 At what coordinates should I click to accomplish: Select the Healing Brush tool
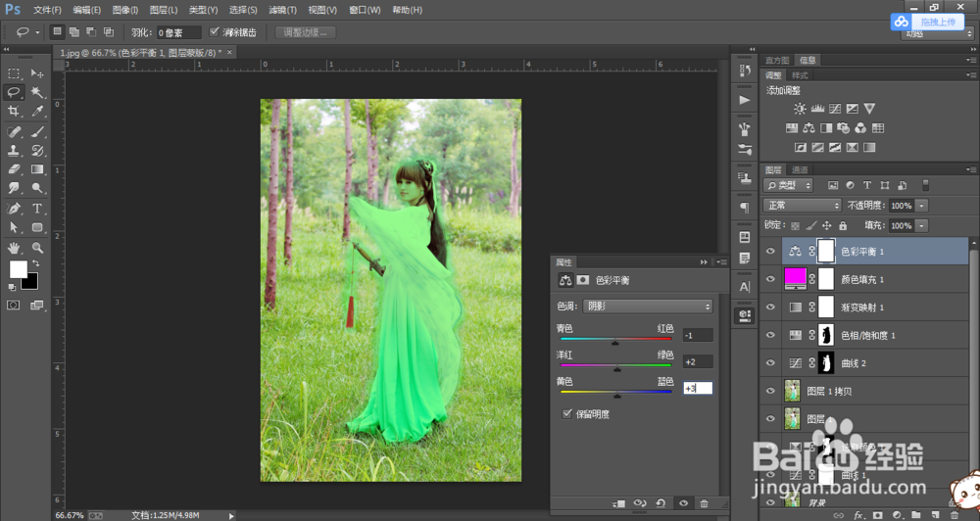(x=14, y=132)
